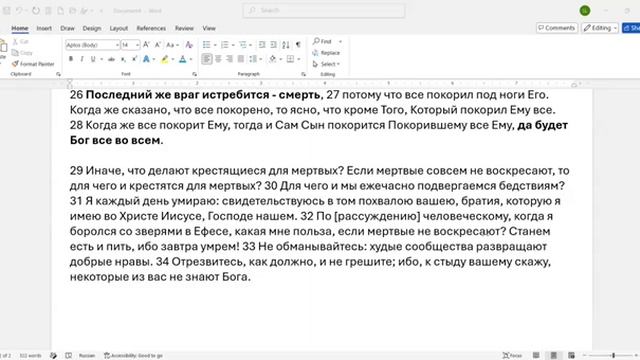
Task: Click the Share button
Action: tap(631, 28)
